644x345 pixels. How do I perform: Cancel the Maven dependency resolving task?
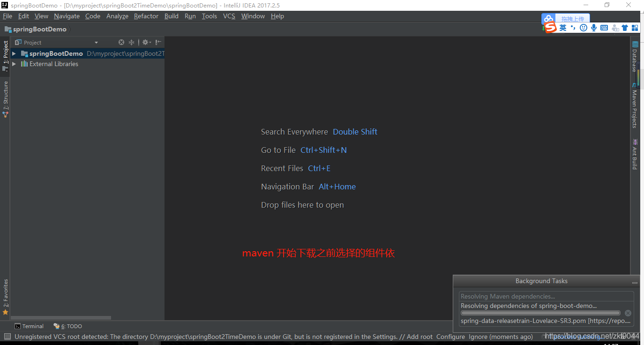coord(628,313)
